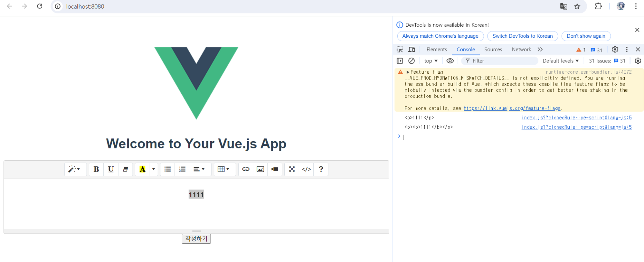Click the highlighted 1111 text in editor
644x262 pixels.
pyautogui.click(x=196, y=194)
